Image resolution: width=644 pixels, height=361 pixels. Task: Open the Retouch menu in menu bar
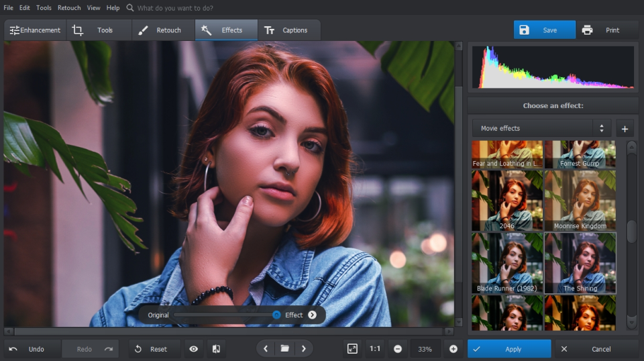pyautogui.click(x=69, y=8)
